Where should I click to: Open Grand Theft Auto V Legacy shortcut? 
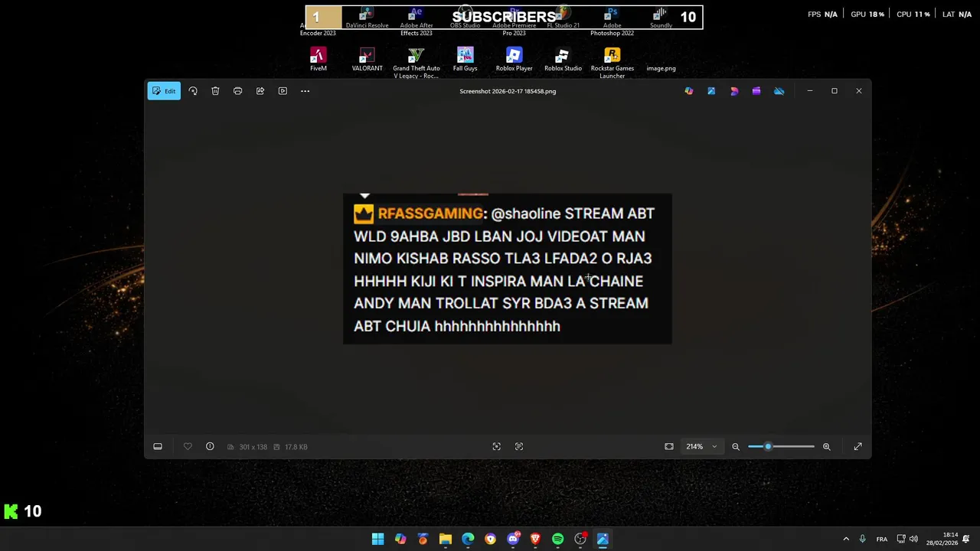coord(416,63)
